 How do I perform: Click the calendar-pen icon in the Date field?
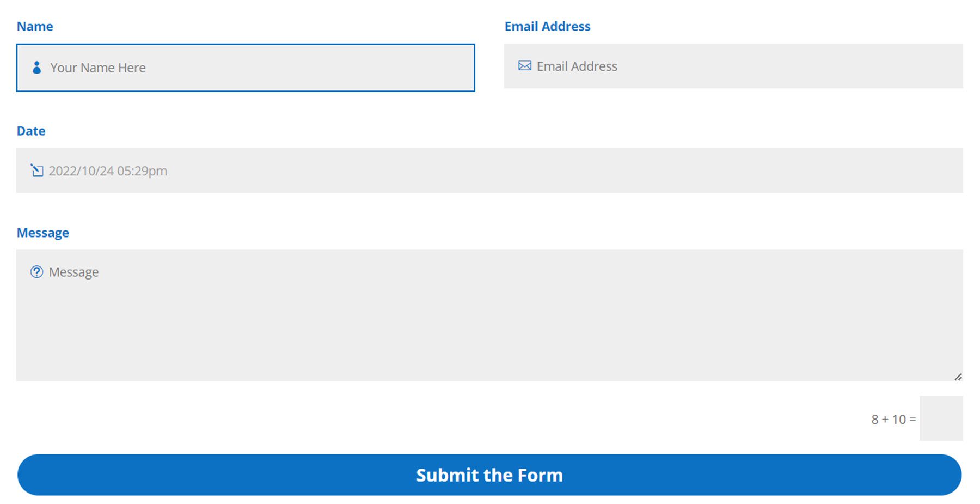coord(37,171)
